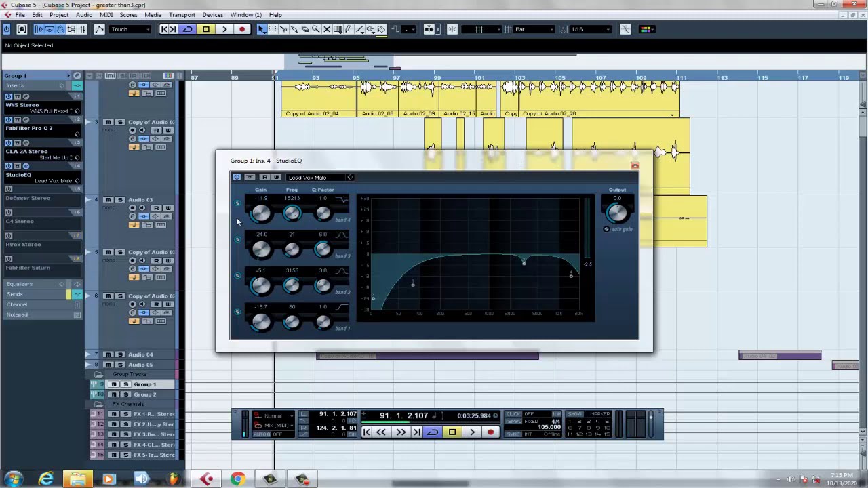
Task: Toggle toolbar Cycle loop button at top
Action: click(188, 29)
